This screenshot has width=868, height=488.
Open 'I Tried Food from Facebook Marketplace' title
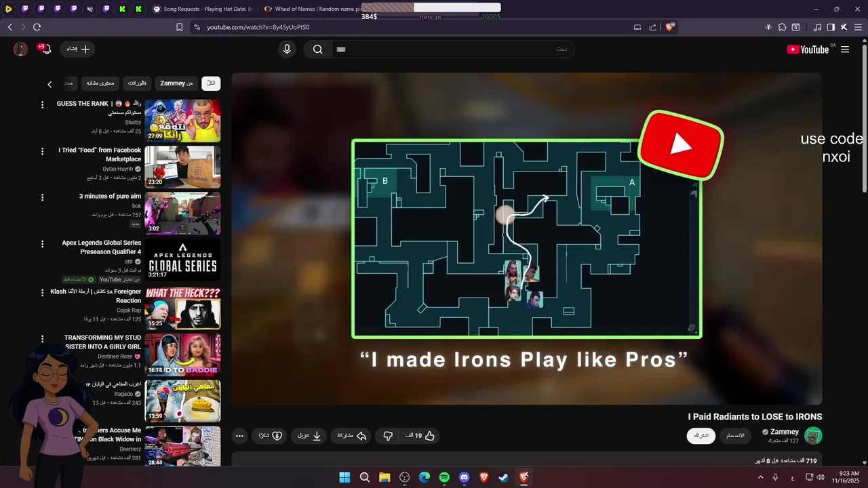click(x=100, y=155)
